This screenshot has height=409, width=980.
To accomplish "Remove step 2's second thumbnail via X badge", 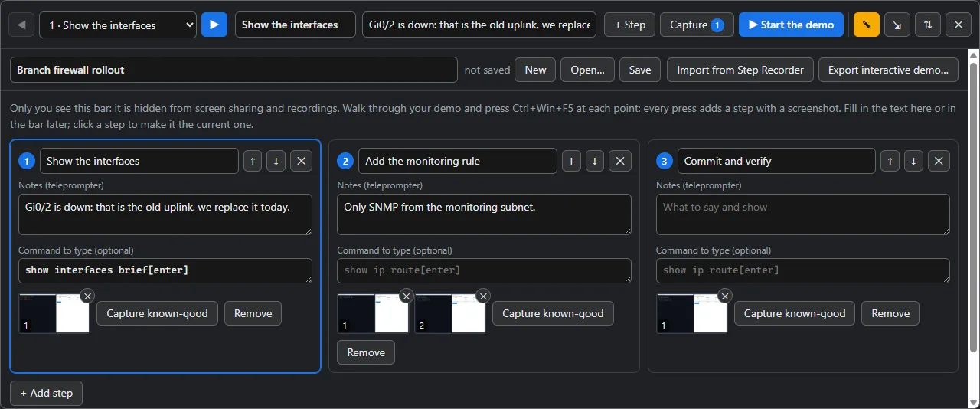I will [483, 296].
